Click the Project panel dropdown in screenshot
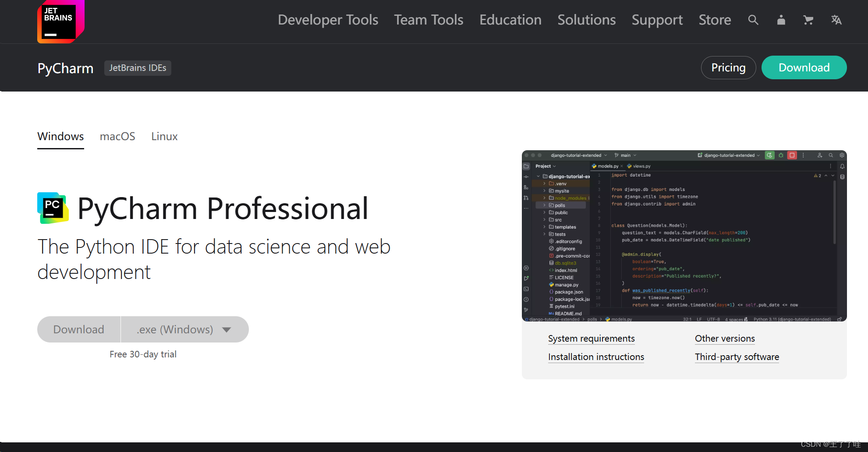The width and height of the screenshot is (868, 452). pos(546,166)
